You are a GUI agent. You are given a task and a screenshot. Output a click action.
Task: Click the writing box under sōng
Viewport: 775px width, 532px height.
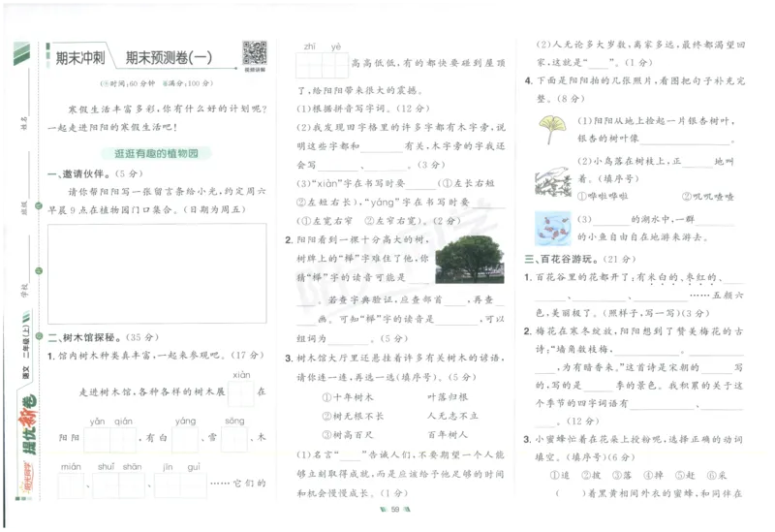[x=234, y=439]
